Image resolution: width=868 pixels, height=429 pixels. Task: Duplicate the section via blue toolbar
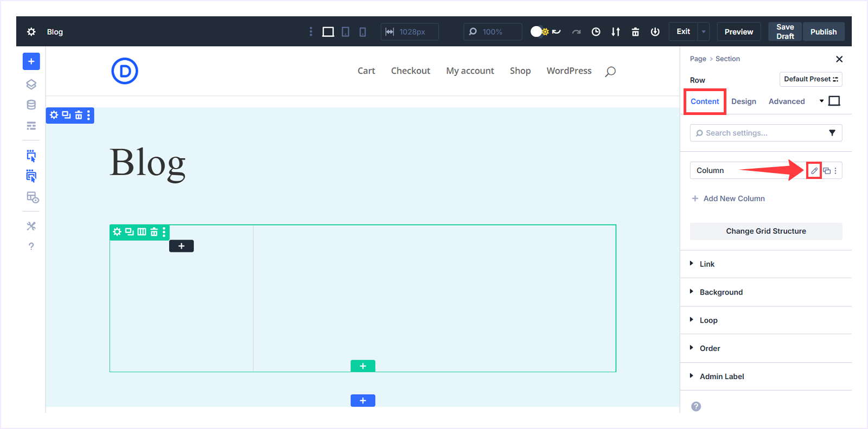click(66, 115)
